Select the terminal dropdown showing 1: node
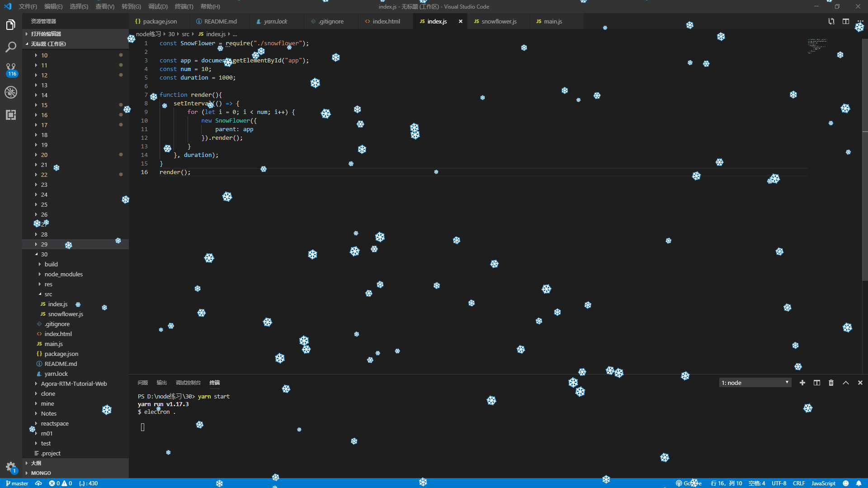The image size is (868, 488). pos(755,383)
